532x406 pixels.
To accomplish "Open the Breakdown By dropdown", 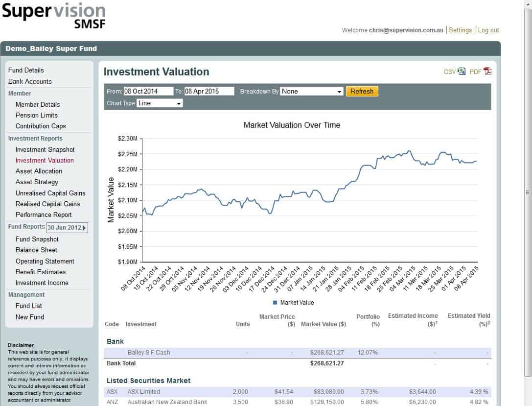I will click(312, 92).
